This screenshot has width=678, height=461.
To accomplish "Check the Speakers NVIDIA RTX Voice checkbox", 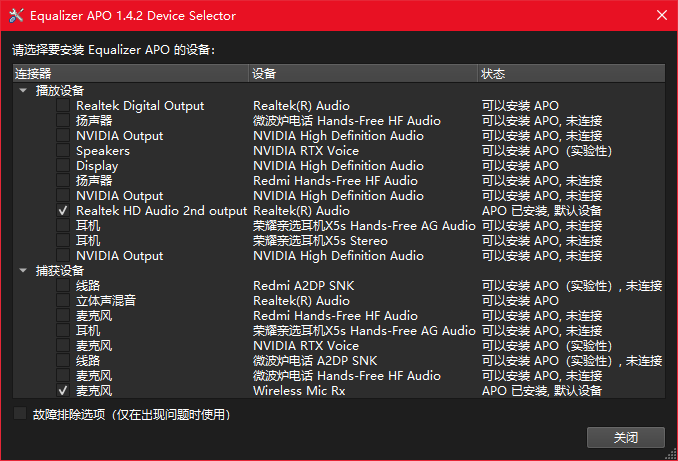I will 63,150.
